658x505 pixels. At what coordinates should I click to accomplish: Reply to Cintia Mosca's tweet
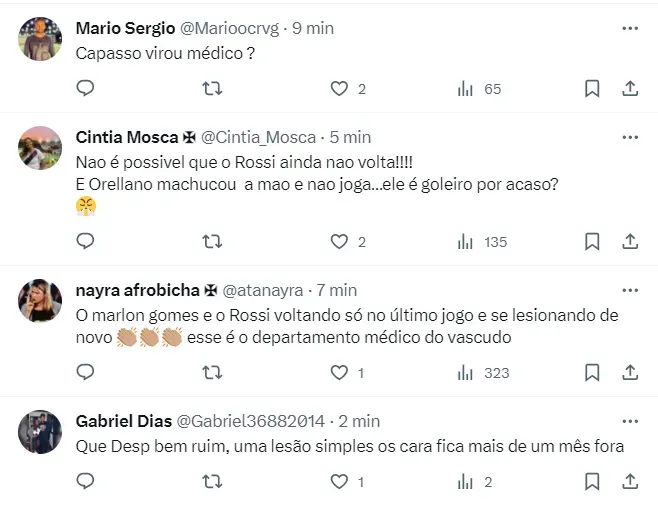[x=86, y=241]
